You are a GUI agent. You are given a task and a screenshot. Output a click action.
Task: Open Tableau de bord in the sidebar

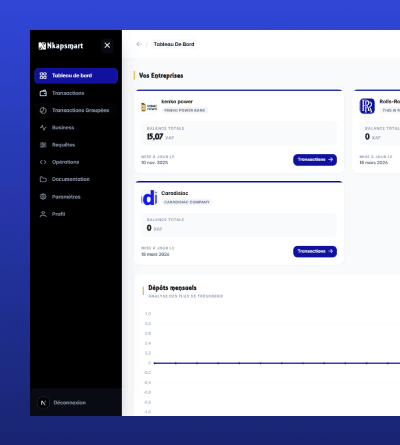pos(76,76)
